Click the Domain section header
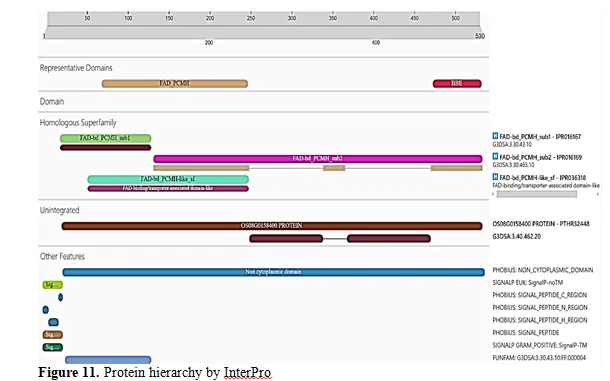This screenshot has width=610, height=381. point(52,102)
